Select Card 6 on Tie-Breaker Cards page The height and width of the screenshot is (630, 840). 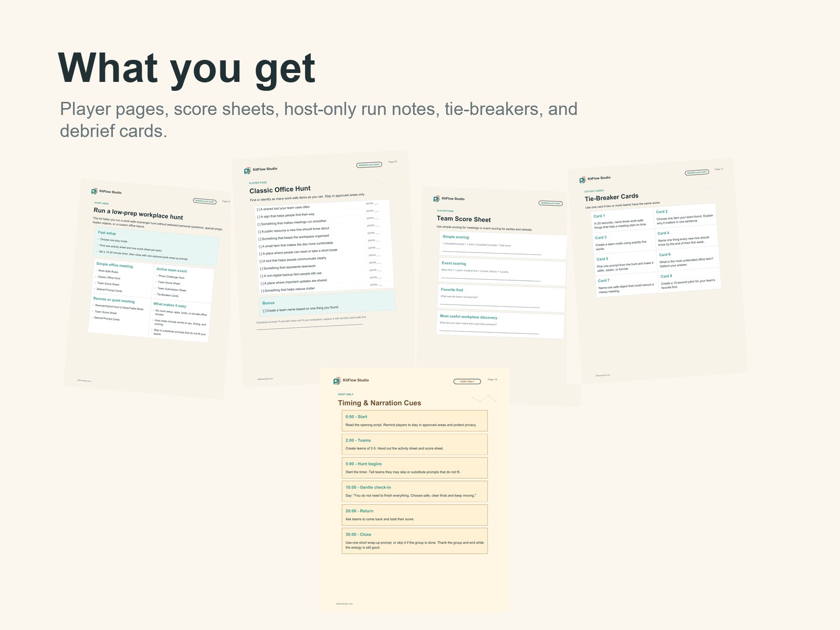pyautogui.click(x=688, y=259)
